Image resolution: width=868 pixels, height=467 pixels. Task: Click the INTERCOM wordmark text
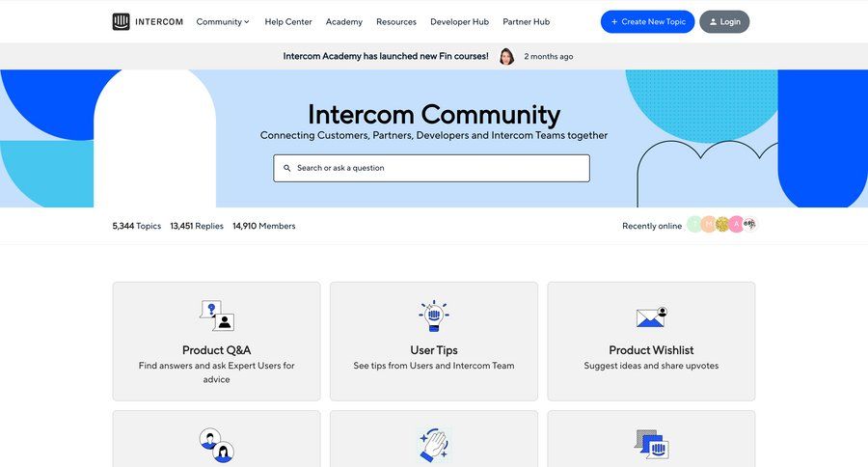point(159,21)
